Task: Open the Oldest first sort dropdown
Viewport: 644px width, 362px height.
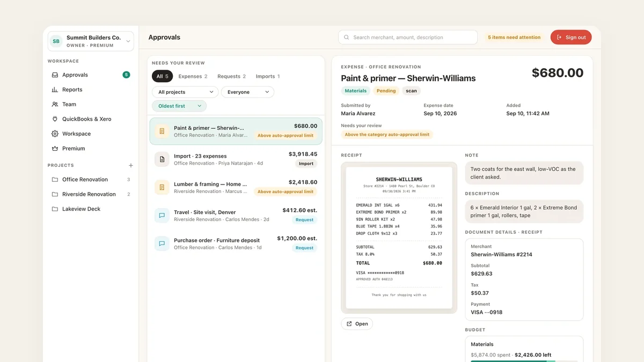Action: point(179,106)
